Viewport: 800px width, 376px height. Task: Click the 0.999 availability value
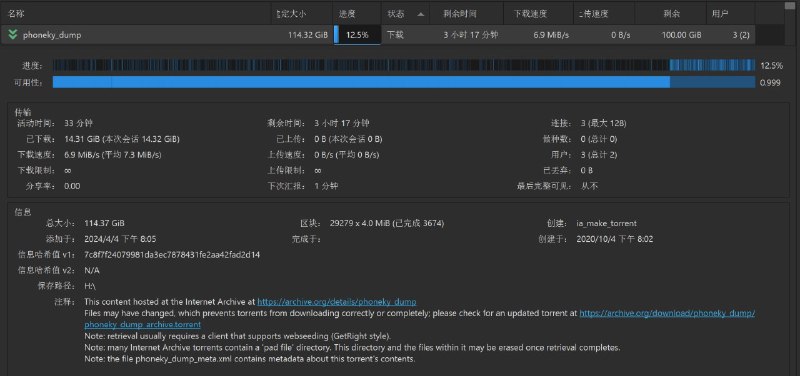pos(770,83)
